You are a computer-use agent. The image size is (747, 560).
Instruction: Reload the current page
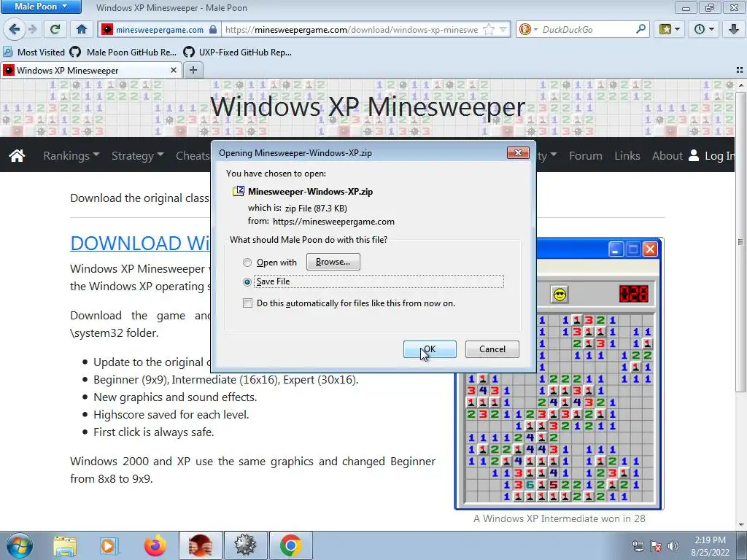tap(55, 29)
